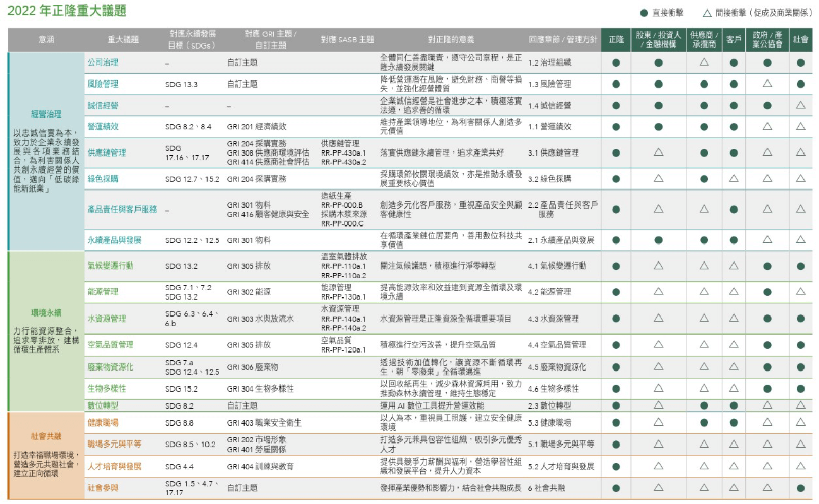
Task: Select the 股東 / 投資人 / 金融機構 header
Action: tap(658, 40)
